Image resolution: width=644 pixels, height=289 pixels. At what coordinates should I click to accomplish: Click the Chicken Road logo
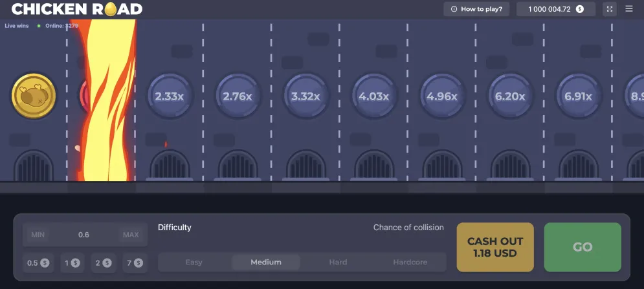[x=77, y=9]
